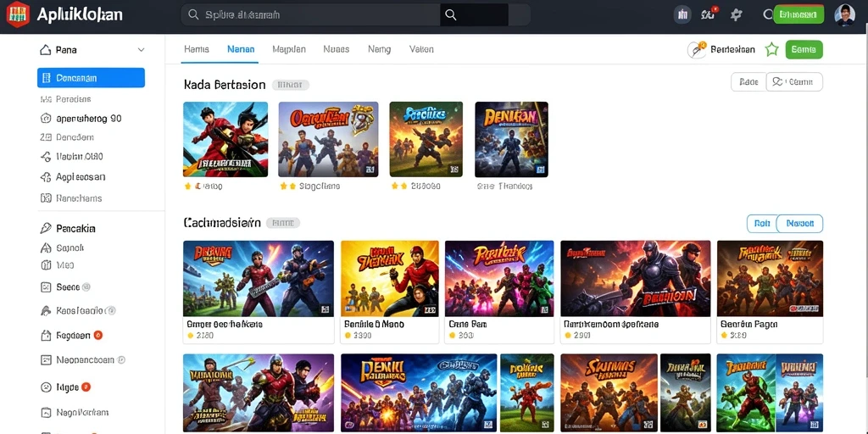Open the Peradens sidebar item
The height and width of the screenshot is (434, 868).
66,99
